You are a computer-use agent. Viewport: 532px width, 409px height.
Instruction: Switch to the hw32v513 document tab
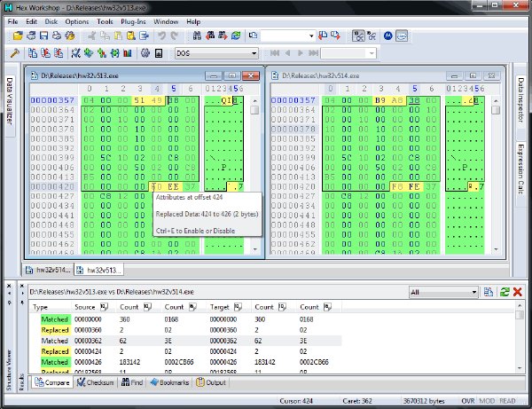pyautogui.click(x=99, y=270)
